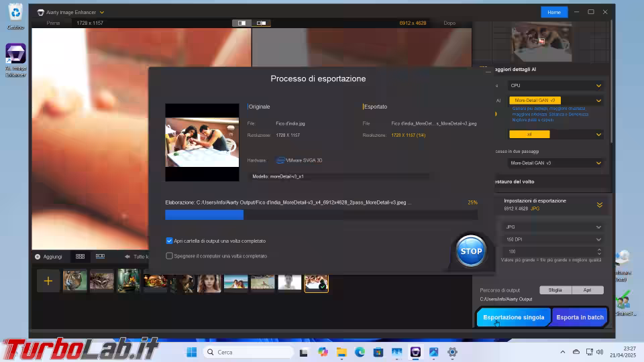Select the burger thumbnail

pyautogui.click(x=155, y=281)
